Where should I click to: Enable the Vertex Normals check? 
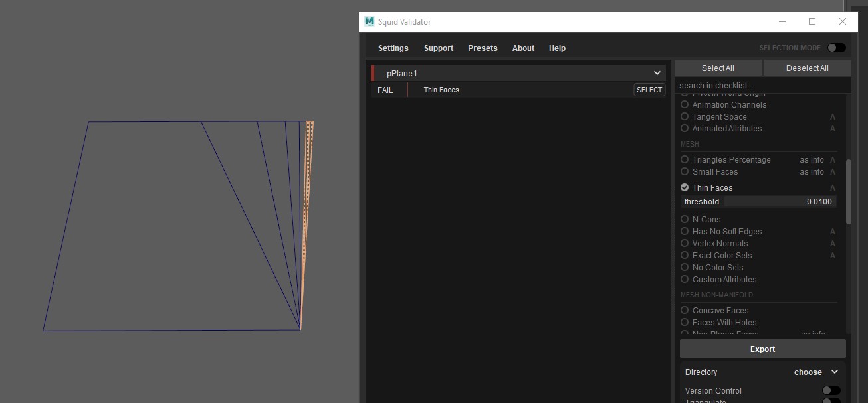(685, 243)
